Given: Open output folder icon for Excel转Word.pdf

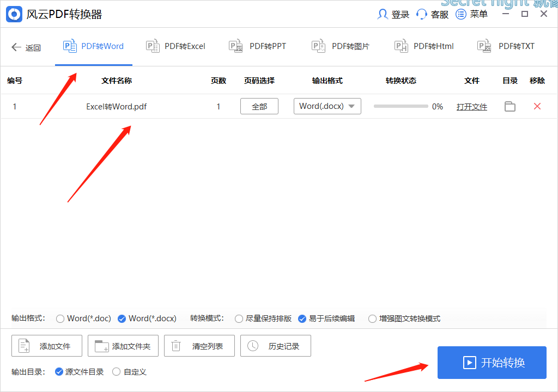Looking at the screenshot, I should [510, 106].
